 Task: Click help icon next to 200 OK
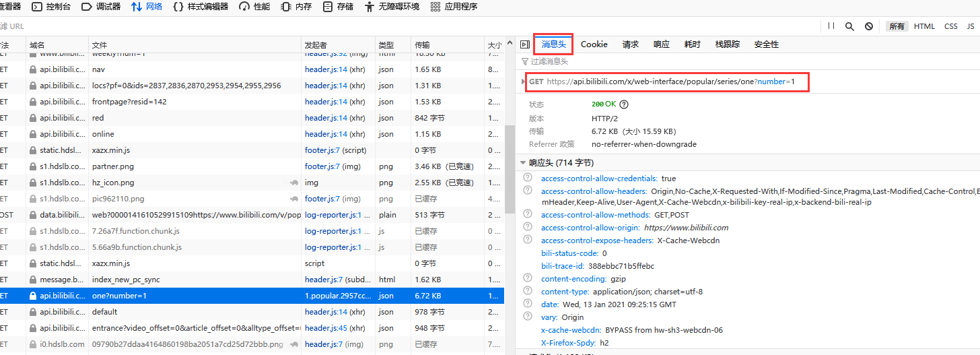pos(623,104)
